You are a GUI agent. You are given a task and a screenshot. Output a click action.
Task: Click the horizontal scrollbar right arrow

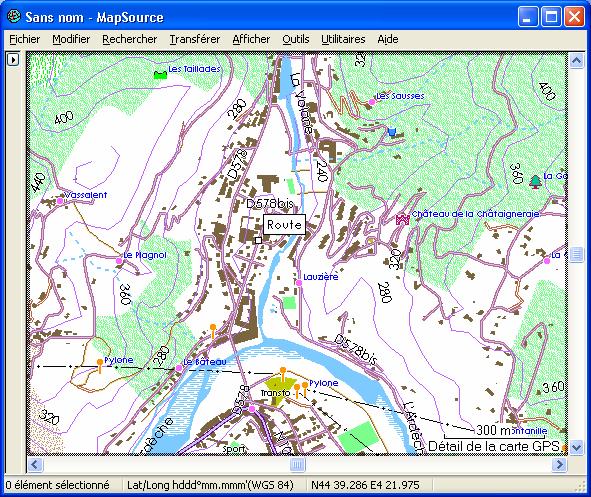559,465
